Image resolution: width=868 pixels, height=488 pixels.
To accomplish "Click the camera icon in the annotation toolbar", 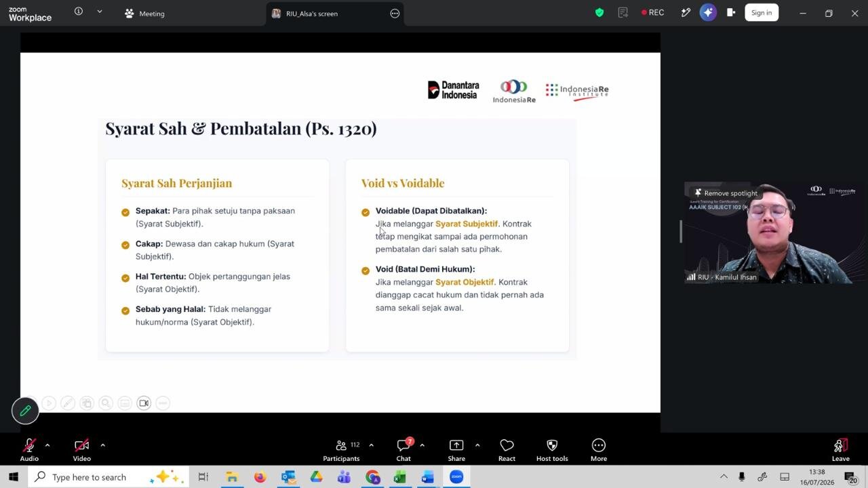I will [144, 403].
